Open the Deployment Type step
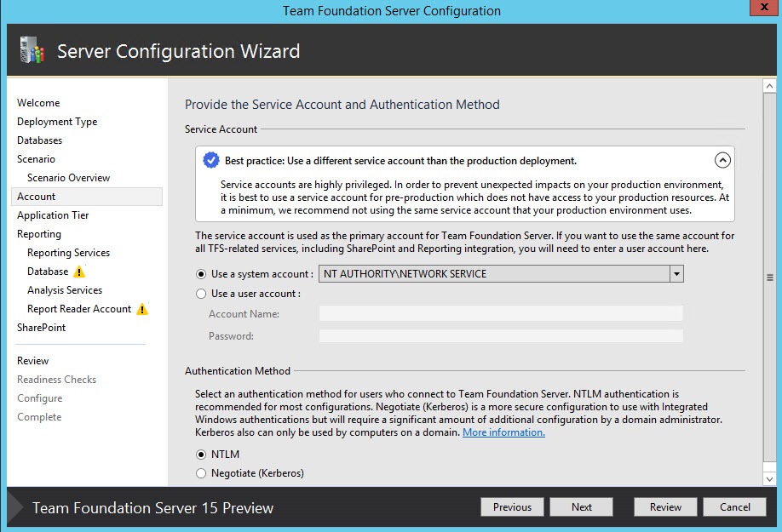 [x=57, y=122]
